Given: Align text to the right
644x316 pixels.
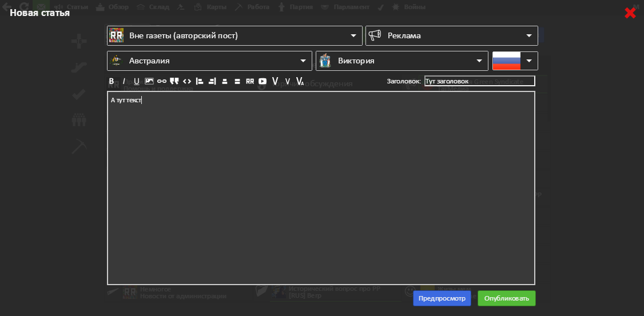Looking at the screenshot, I should point(212,81).
